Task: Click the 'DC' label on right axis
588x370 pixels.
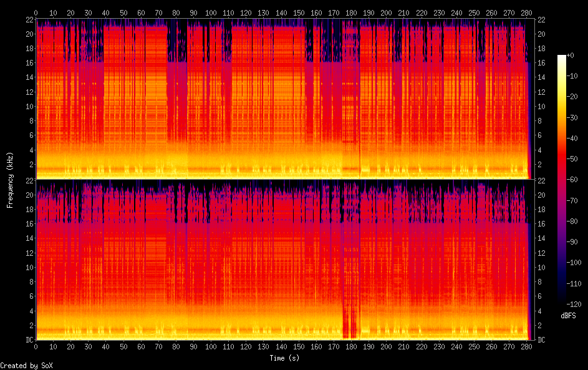Action: [x=542, y=340]
